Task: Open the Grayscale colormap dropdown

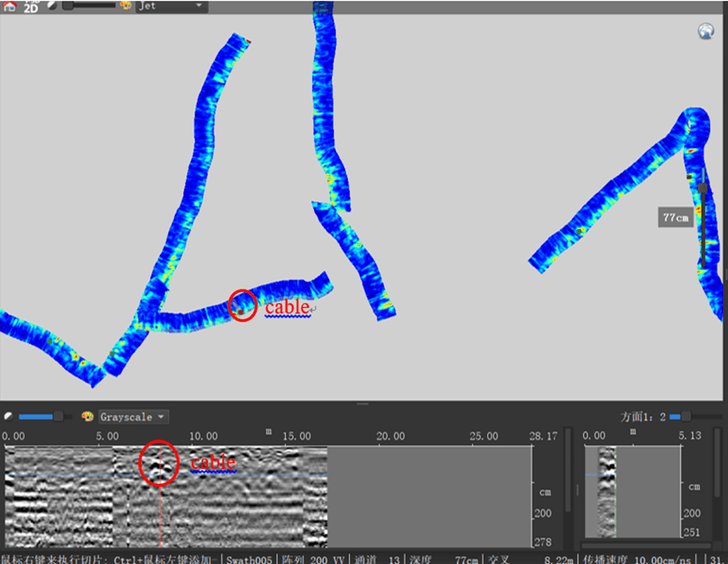Action: click(130, 417)
